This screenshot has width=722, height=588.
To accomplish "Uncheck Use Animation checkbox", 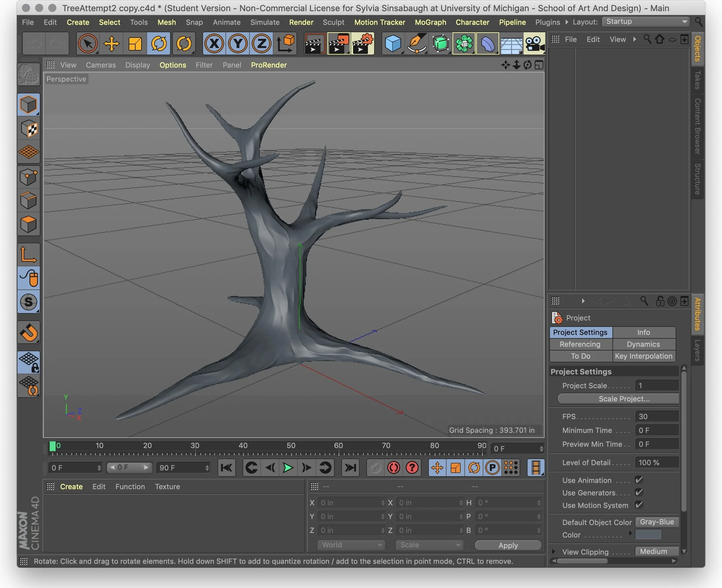I will pos(639,479).
